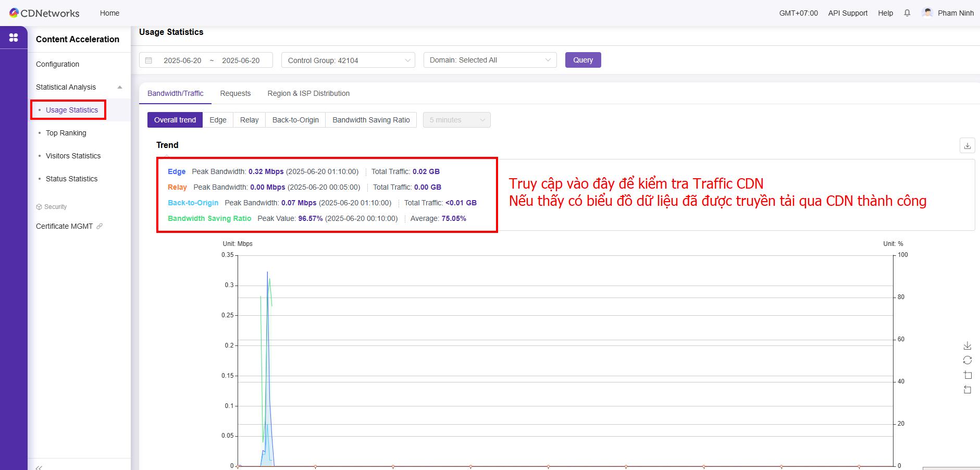Screen dimensions: 980x470
Task: Toggle the Bandwidth Saving Ratio series
Action: [x=209, y=218]
